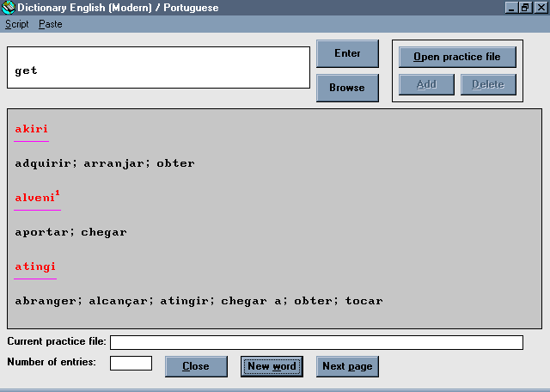Click the Open practice file button
The image size is (550, 392).
[x=457, y=57]
